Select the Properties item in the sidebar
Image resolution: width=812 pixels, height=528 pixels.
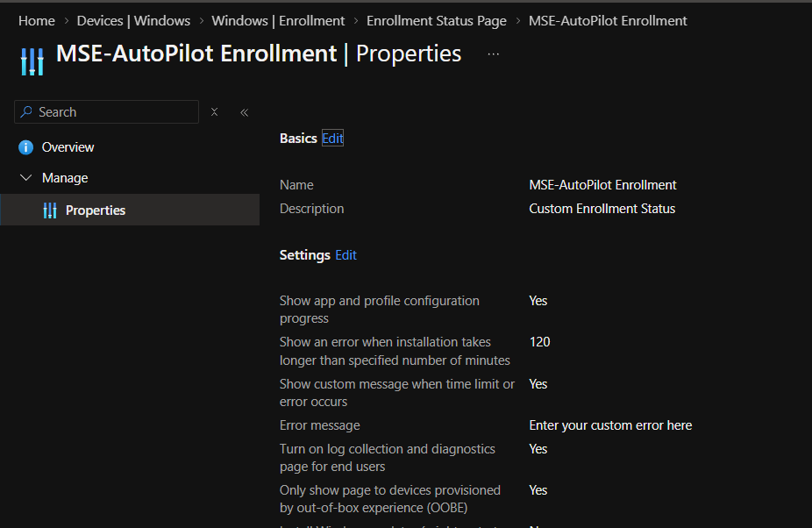tap(96, 210)
